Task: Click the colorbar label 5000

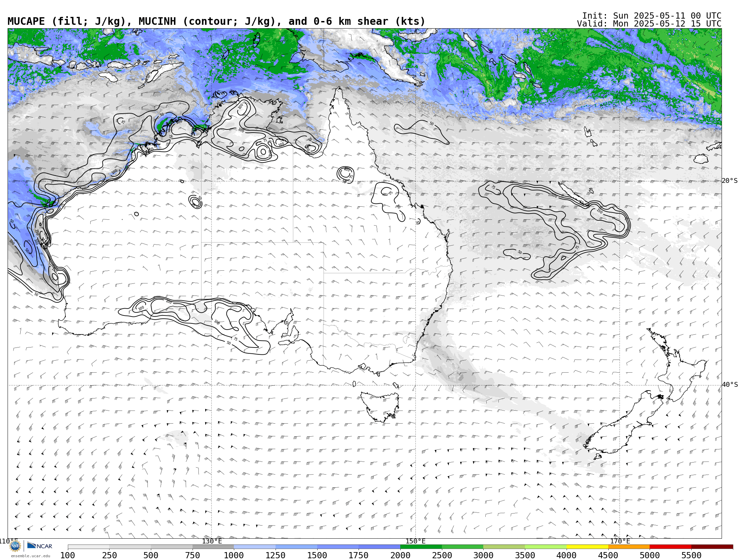Action: click(x=650, y=556)
